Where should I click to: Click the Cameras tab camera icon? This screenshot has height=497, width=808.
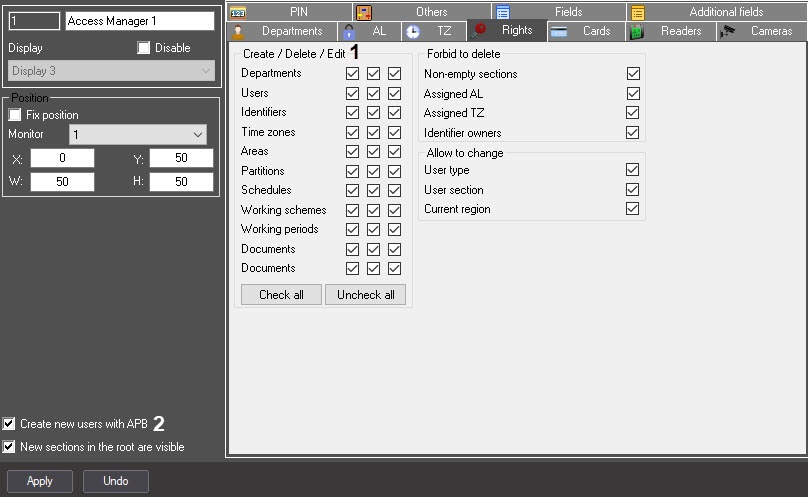click(x=728, y=31)
